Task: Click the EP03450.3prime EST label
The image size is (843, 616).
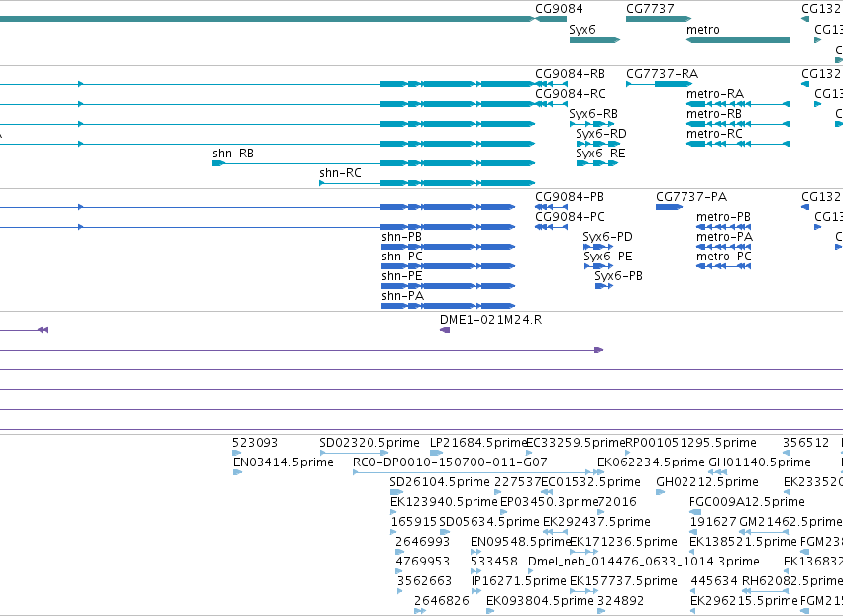Action: point(550,502)
